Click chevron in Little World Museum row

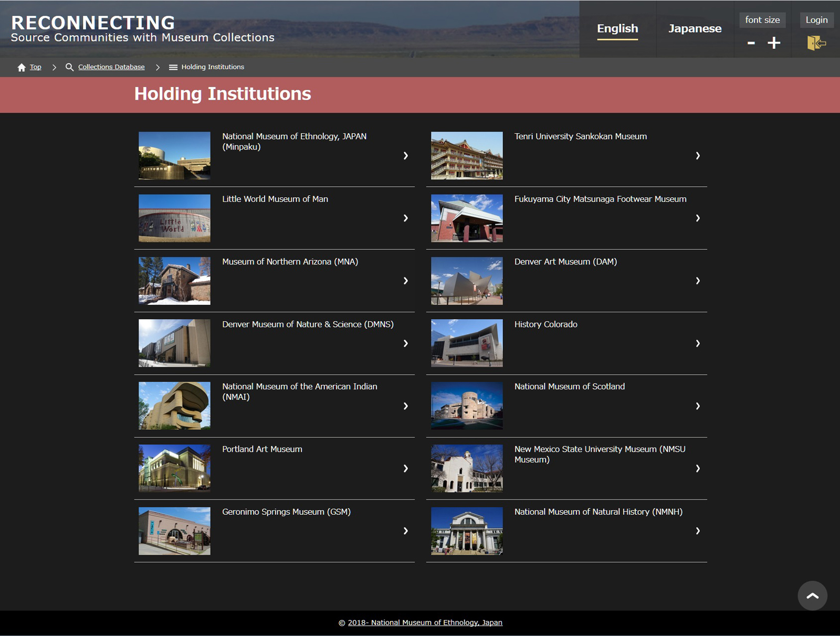[x=405, y=218]
